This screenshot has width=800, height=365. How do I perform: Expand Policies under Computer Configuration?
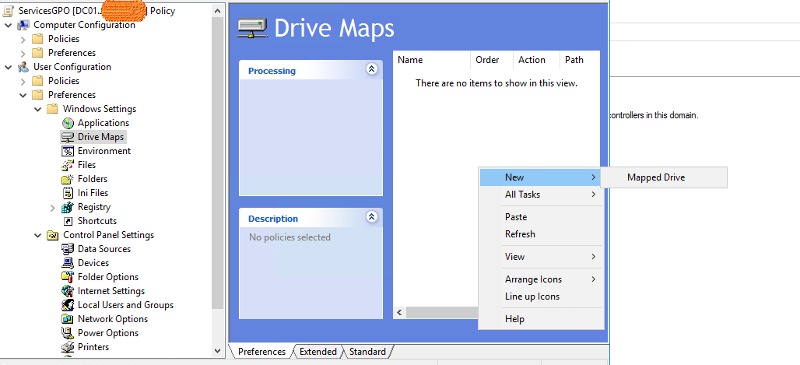coord(23,39)
